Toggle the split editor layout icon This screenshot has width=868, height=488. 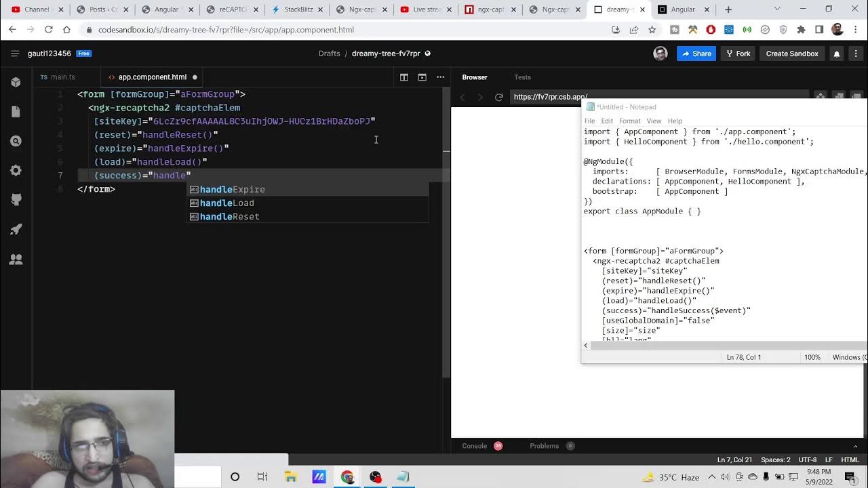coord(404,77)
